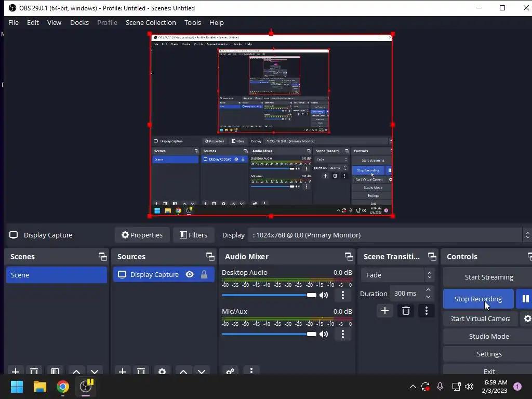Decrease transition Duration with down arrow

[428, 297]
